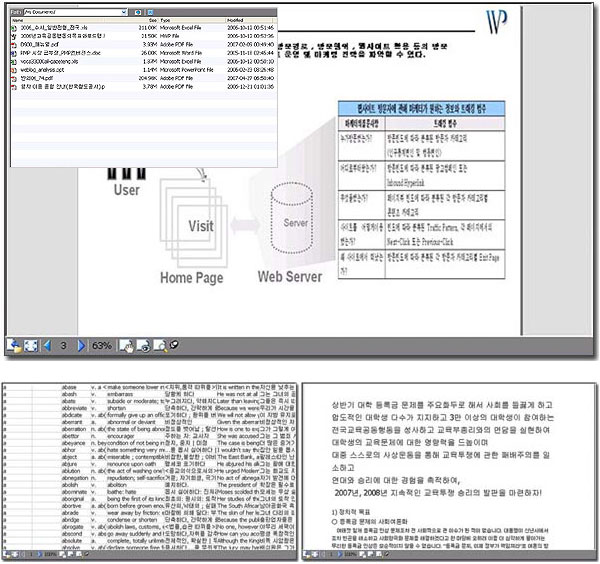Click the Visit page stack in diagram
The width and height of the screenshot is (600, 564).
(194, 223)
